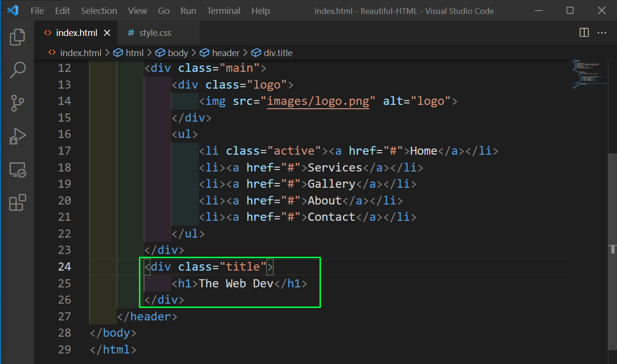Screen dimensions: 617x364
Task: Open the Go menu
Action: (x=164, y=11)
